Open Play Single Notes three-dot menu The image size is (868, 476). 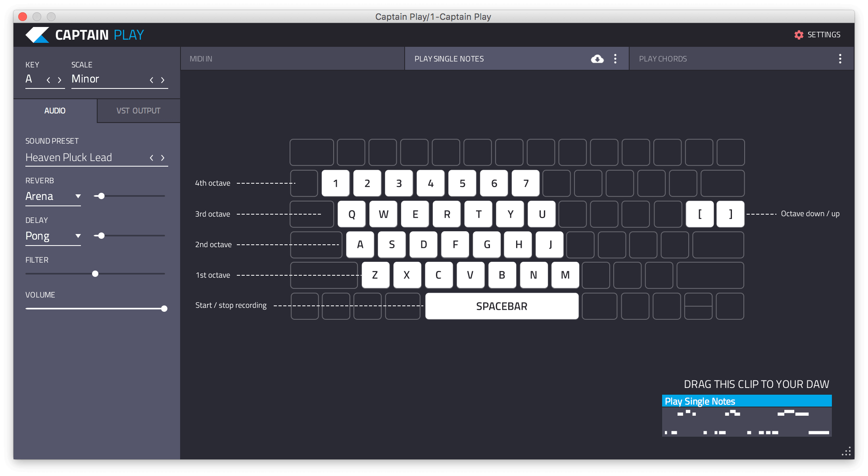[615, 59]
